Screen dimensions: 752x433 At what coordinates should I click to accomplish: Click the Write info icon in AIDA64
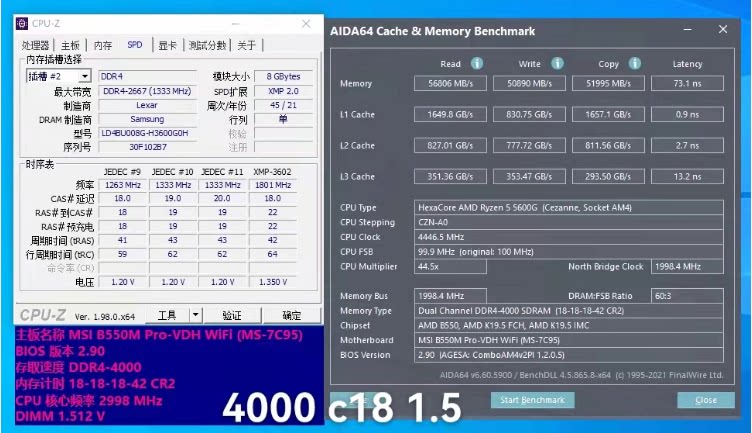point(557,63)
